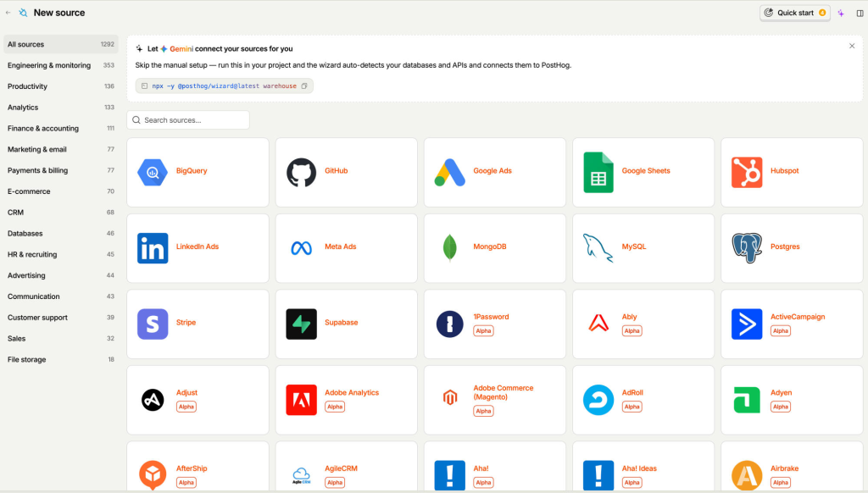Open the Quick start button

(795, 13)
